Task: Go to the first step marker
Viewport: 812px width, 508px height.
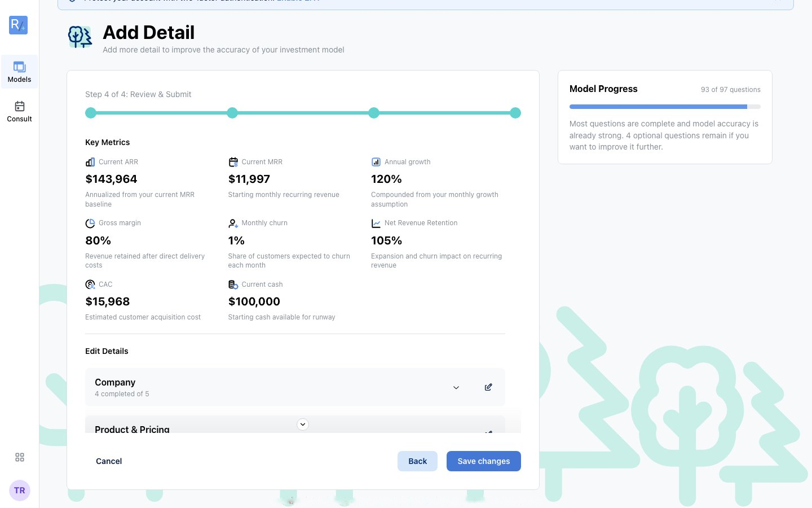Action: point(91,113)
